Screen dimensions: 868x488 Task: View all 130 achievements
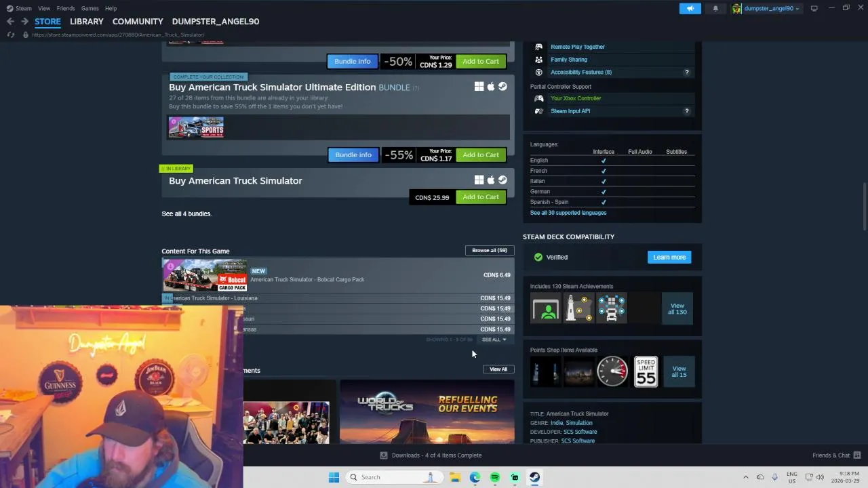[x=677, y=309]
